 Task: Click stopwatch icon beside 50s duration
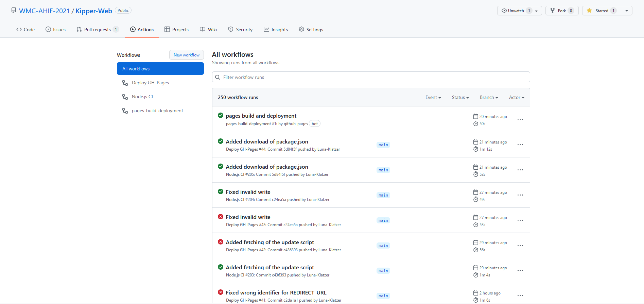[x=476, y=123]
